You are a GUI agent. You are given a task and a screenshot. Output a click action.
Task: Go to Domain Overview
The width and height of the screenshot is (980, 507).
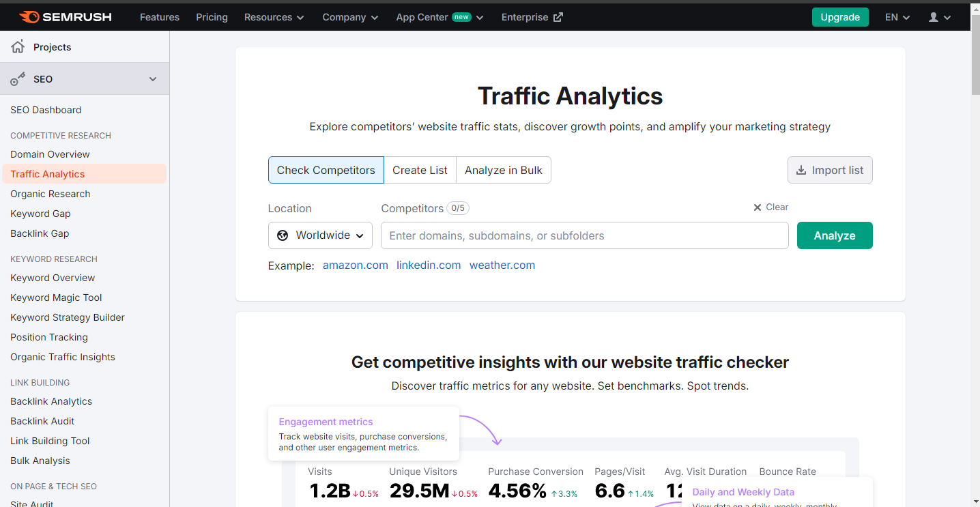[x=50, y=154]
